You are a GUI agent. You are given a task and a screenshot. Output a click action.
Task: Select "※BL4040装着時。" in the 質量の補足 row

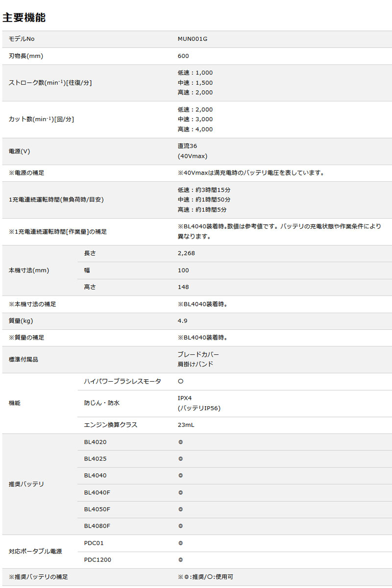pyautogui.click(x=203, y=338)
